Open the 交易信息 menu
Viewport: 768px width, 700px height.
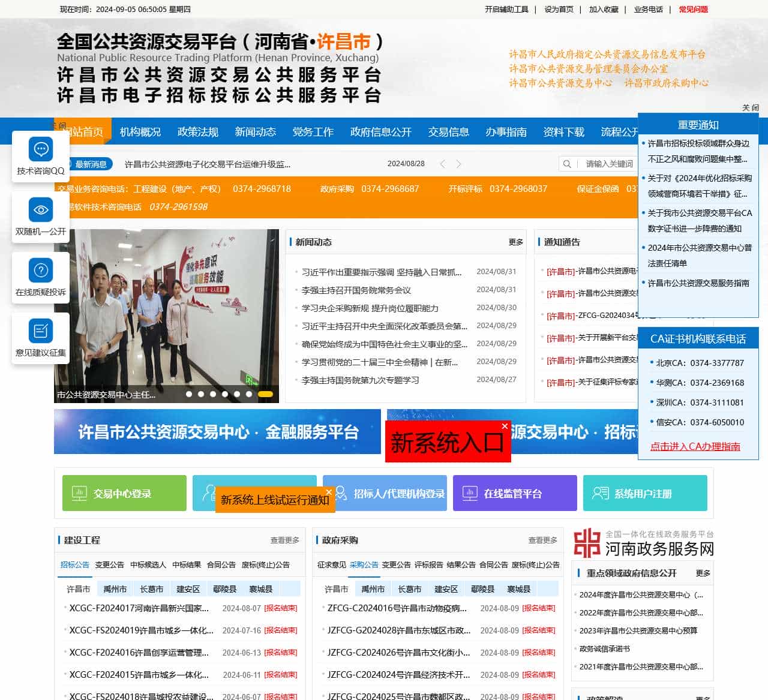click(449, 132)
